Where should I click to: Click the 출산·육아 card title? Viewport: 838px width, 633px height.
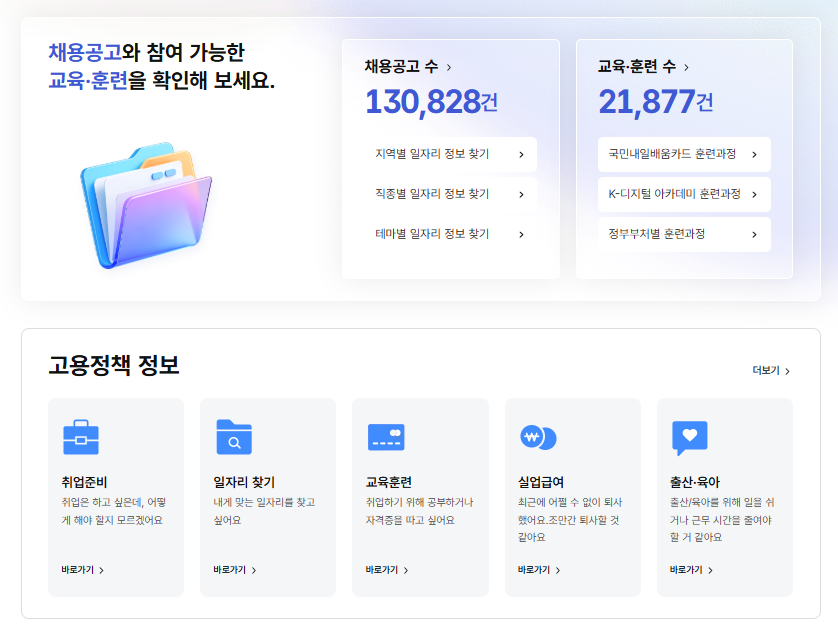(694, 482)
